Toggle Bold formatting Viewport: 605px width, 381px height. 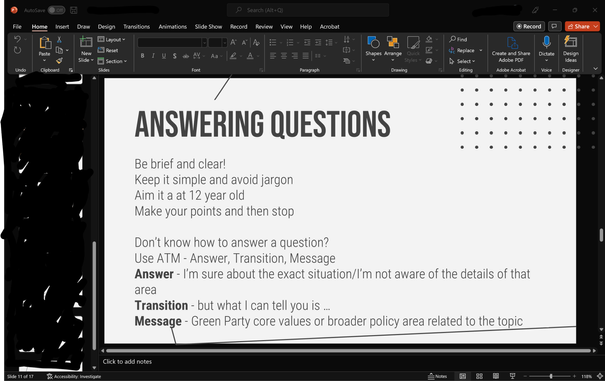(x=142, y=56)
